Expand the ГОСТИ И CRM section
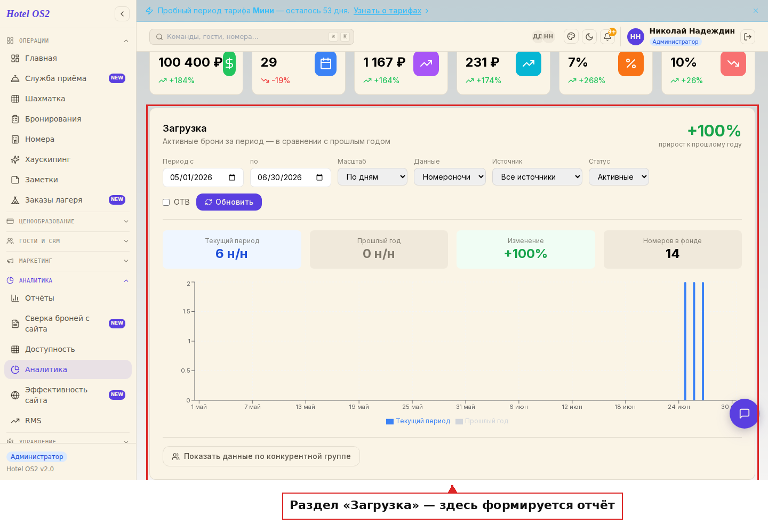This screenshot has width=768, height=532. click(x=68, y=241)
